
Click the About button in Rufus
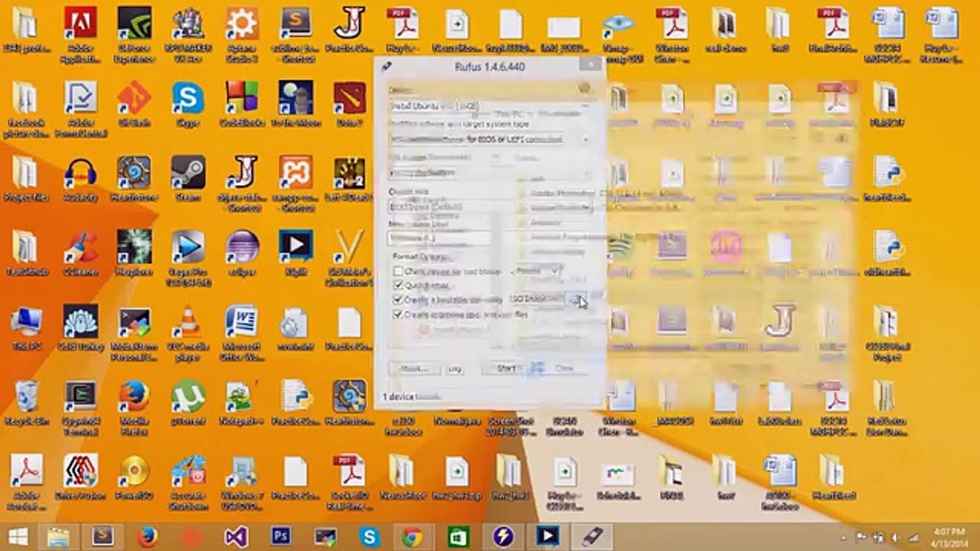coord(413,369)
